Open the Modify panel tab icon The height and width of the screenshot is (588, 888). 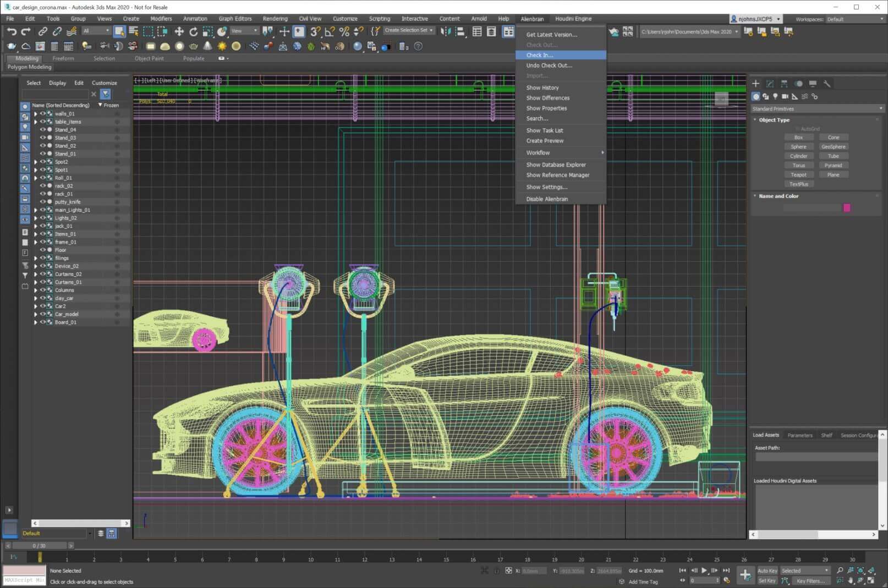coord(770,84)
